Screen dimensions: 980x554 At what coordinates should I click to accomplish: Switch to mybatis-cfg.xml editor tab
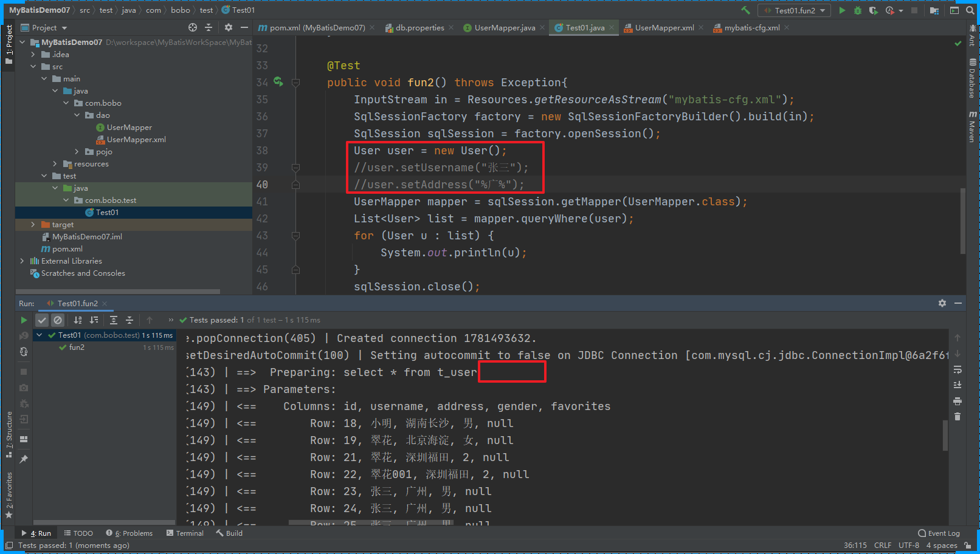[751, 28]
